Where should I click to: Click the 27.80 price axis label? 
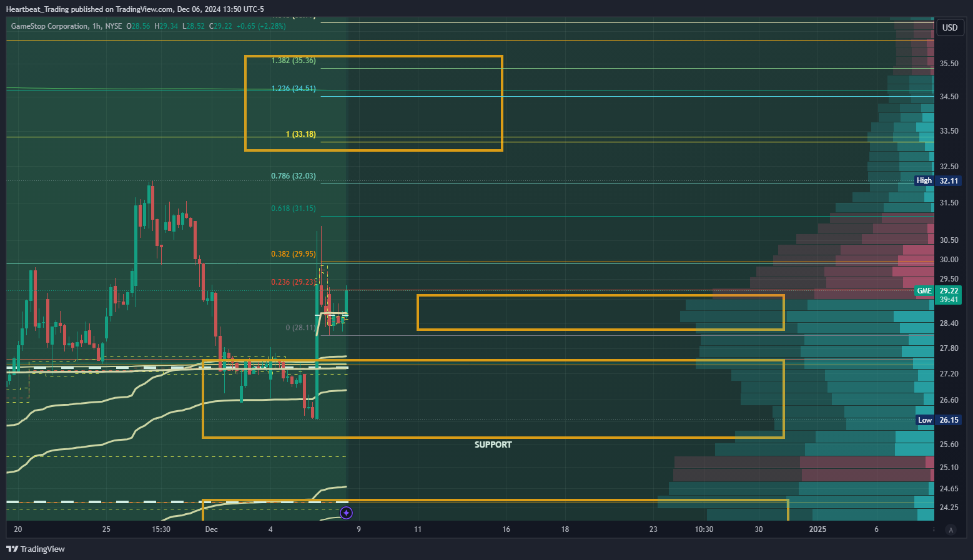coord(949,348)
